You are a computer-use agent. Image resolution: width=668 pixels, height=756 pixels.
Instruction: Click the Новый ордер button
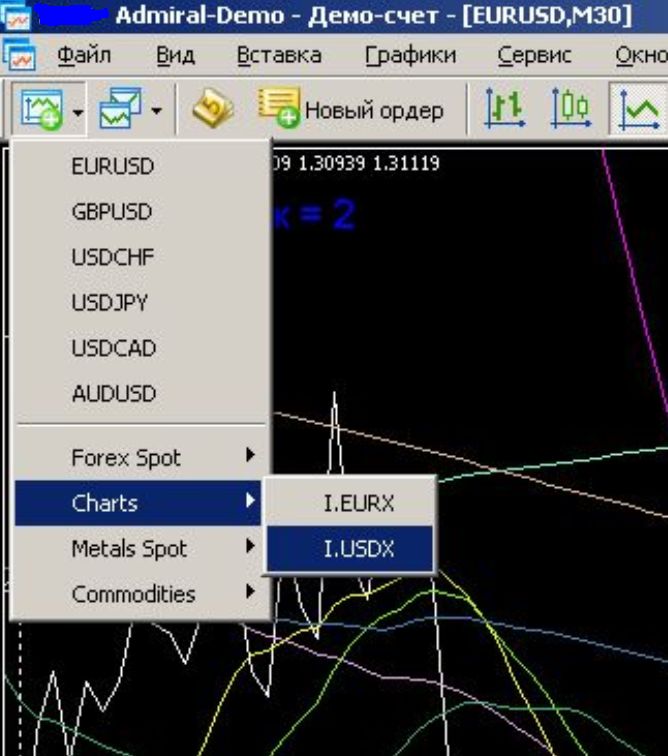[x=351, y=109]
